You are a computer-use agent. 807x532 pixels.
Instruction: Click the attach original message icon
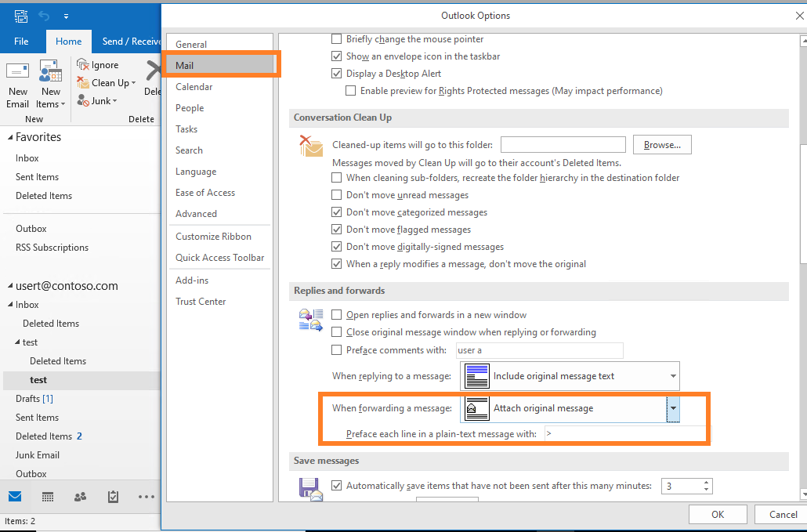point(476,408)
